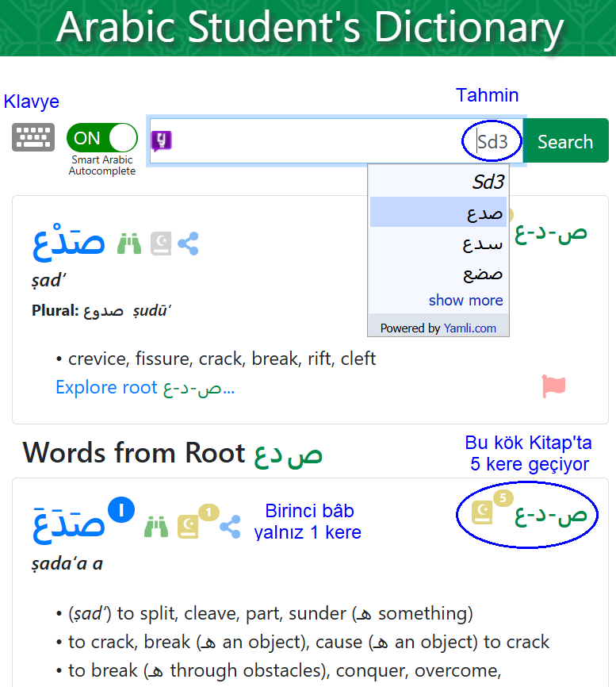The image size is (616, 687).
Task: Select the suggestion سدع
Action: (x=438, y=243)
